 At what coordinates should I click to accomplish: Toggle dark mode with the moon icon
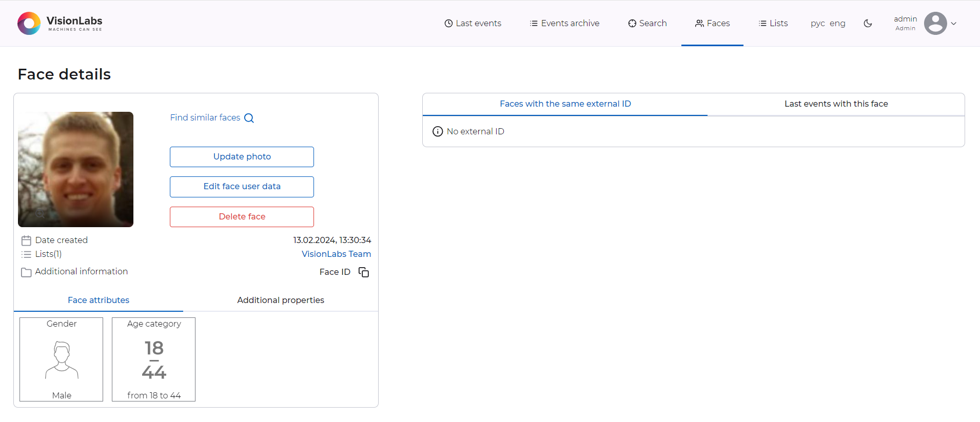click(x=868, y=23)
